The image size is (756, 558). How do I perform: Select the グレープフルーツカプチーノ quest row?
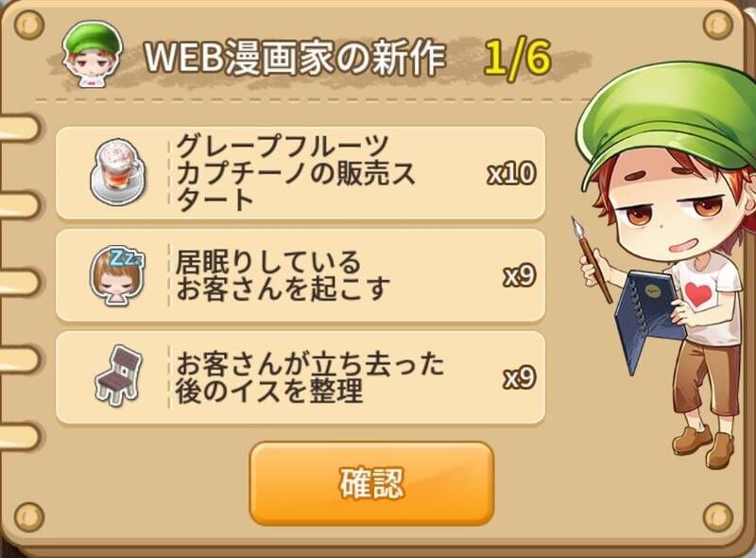tap(301, 173)
